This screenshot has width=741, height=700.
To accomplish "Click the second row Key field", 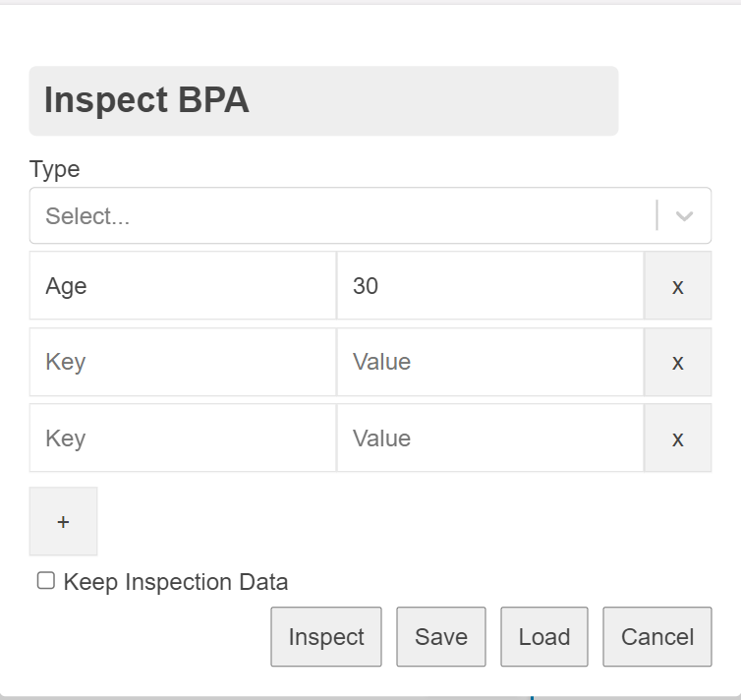I will [x=183, y=362].
